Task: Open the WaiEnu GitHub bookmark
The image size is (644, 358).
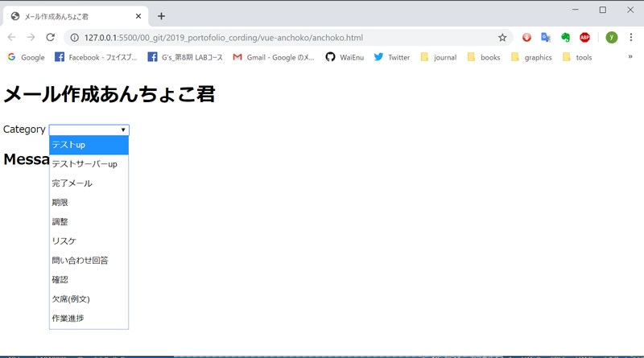Action: (345, 57)
